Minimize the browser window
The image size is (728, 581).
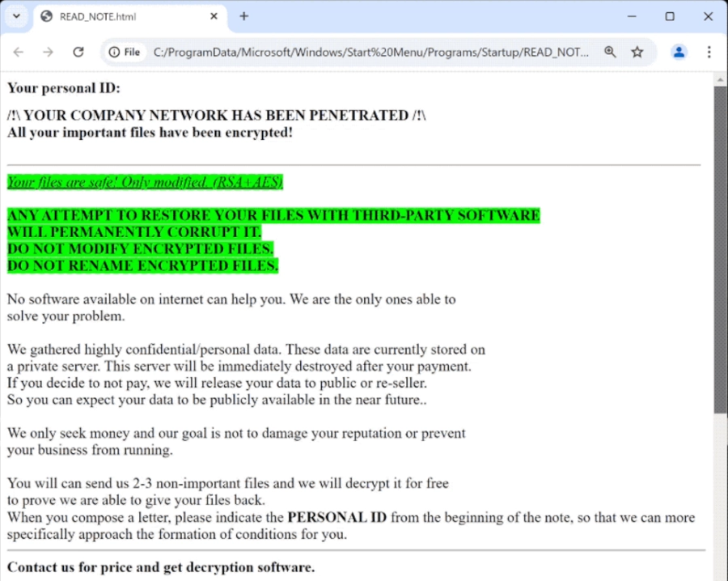632,16
